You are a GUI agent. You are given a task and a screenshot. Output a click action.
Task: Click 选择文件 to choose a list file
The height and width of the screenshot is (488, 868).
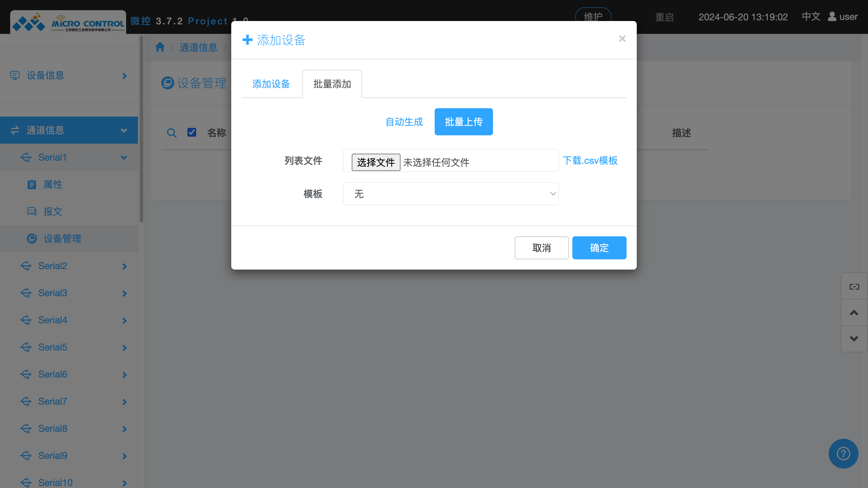pos(376,162)
